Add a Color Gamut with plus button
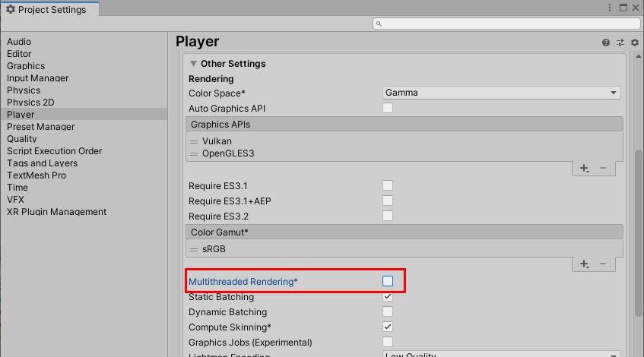The image size is (644, 357). coord(584,264)
